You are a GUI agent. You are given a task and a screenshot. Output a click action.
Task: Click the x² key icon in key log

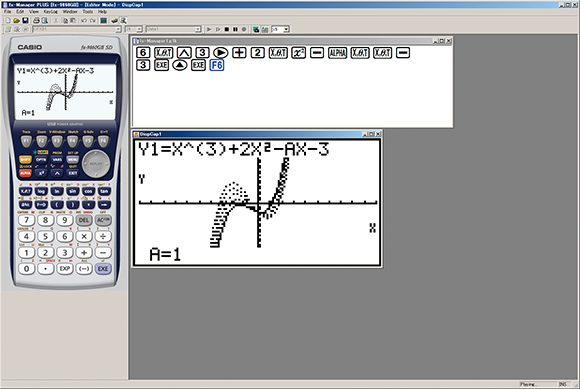pyautogui.click(x=298, y=53)
